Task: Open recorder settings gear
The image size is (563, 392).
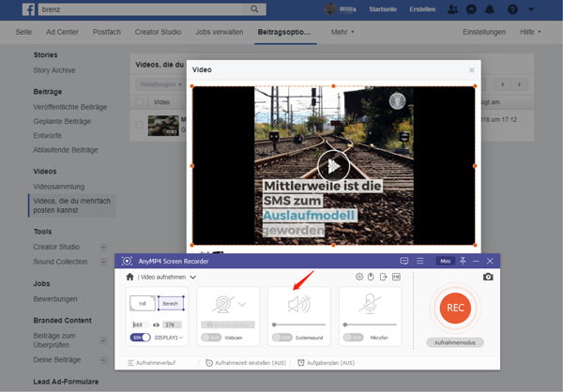Action: click(358, 277)
